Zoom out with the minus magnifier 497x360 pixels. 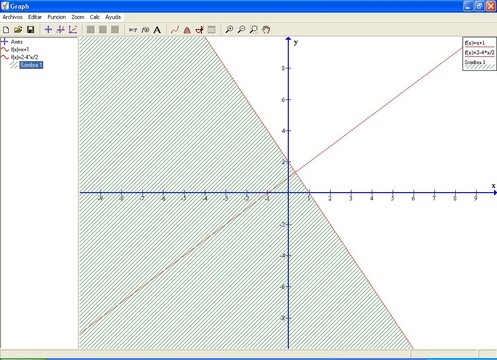pyautogui.click(x=241, y=30)
